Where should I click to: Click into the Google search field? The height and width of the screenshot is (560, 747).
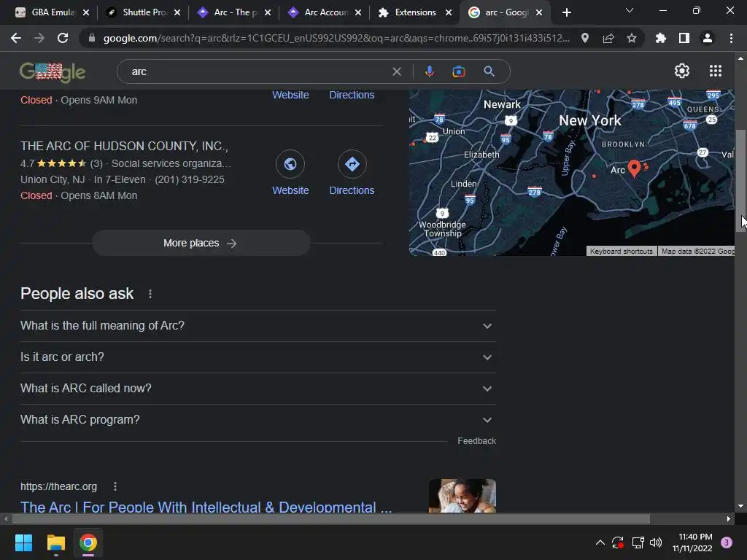coord(258,71)
